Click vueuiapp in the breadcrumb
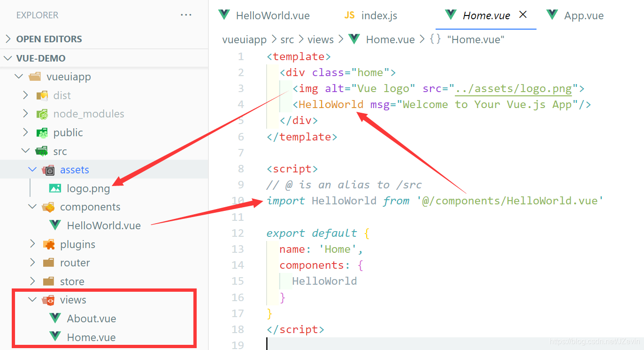Viewport: 644px width, 350px height. 244,39
